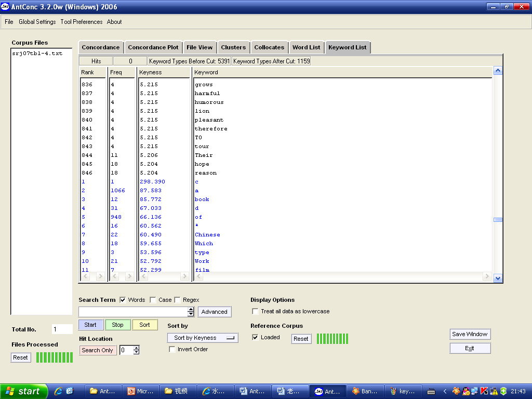Open the About menu
Image resolution: width=532 pixels, height=399 pixels.
coord(114,22)
